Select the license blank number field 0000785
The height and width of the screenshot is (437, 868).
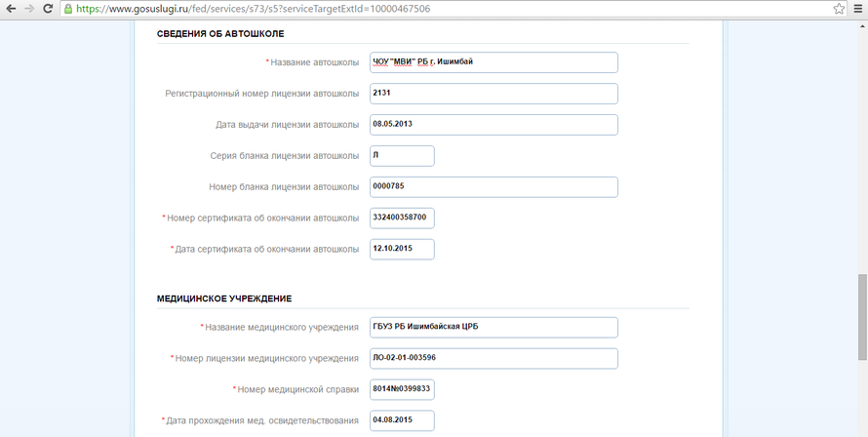point(493,187)
